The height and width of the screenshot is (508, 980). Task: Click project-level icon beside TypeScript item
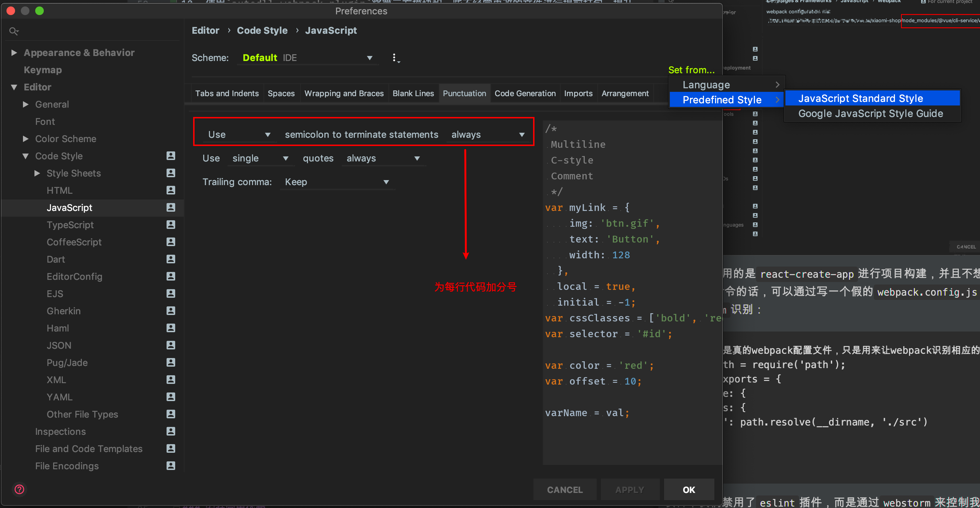(x=171, y=225)
